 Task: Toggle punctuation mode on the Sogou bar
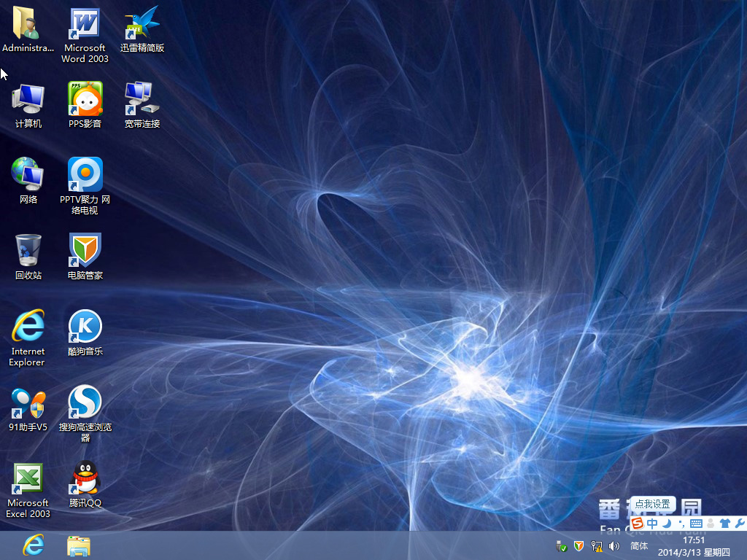point(682,524)
